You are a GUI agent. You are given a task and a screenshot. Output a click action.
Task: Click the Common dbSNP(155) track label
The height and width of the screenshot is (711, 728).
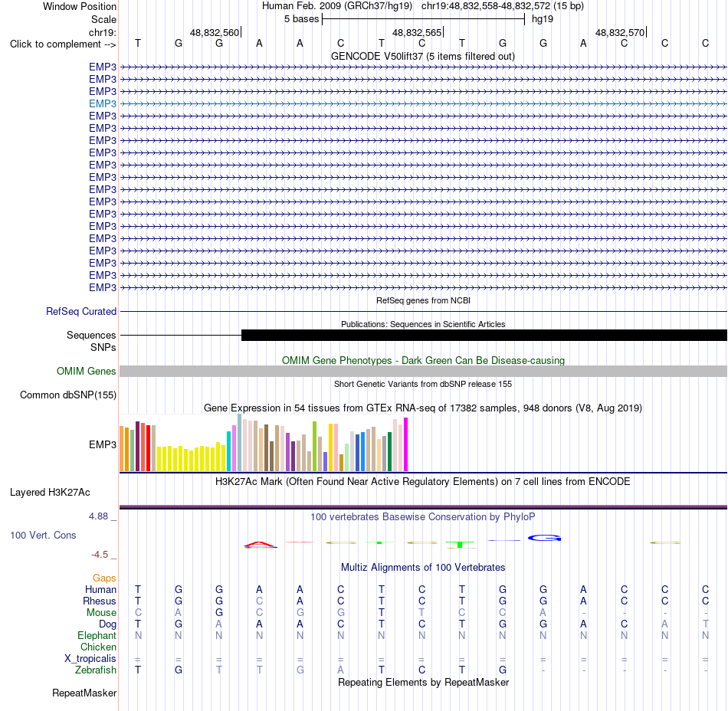[68, 395]
